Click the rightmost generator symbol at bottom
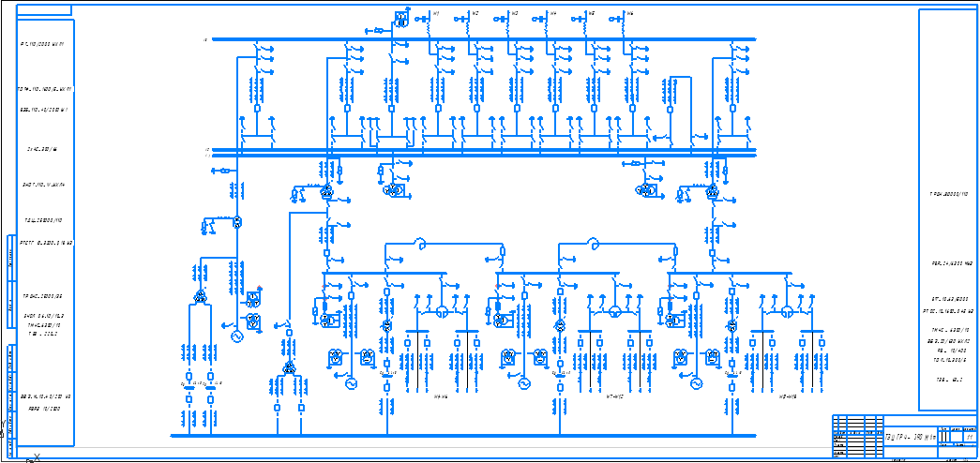 coord(696,383)
